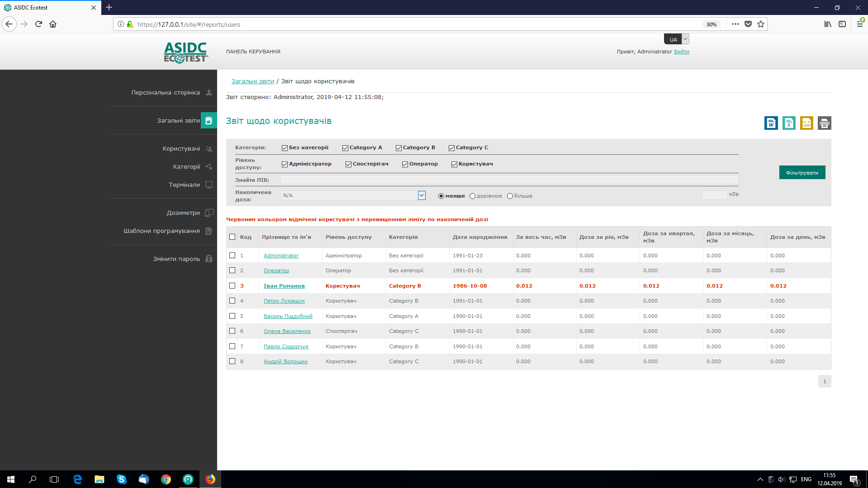Expand the accumulated dose N/A dropdown
This screenshot has width=868, height=488.
click(x=422, y=195)
